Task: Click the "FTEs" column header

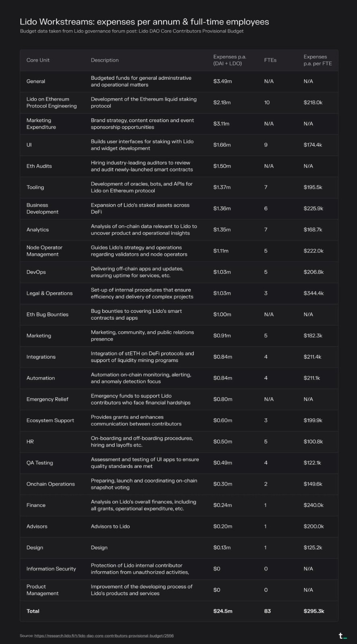Action: coord(270,60)
